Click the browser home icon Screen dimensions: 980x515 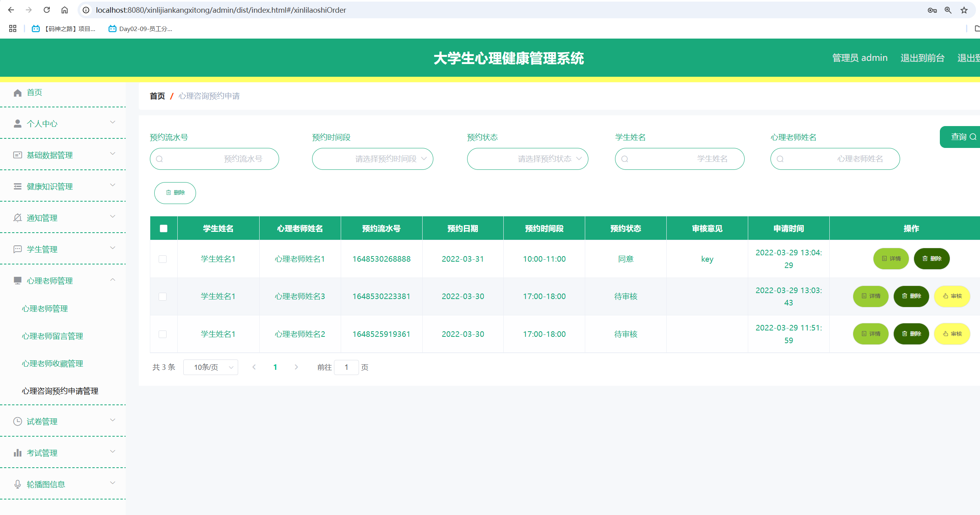click(x=64, y=10)
